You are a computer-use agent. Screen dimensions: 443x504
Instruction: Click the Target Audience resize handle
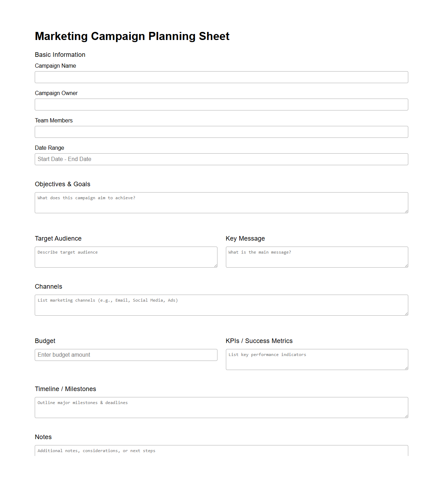tap(216, 266)
